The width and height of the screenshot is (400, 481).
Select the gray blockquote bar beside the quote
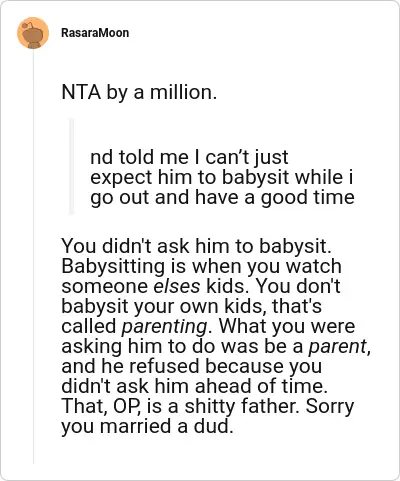click(71, 167)
